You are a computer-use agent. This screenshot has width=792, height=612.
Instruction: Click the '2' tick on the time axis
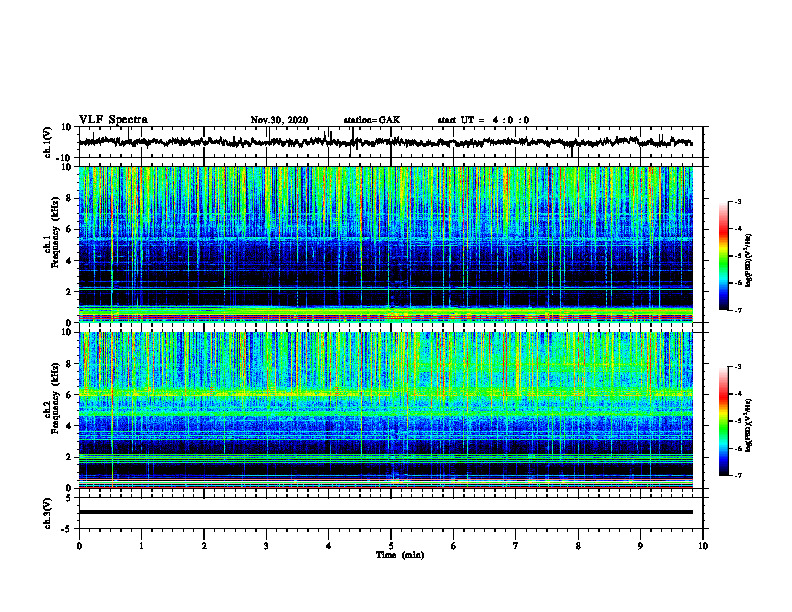point(204,546)
